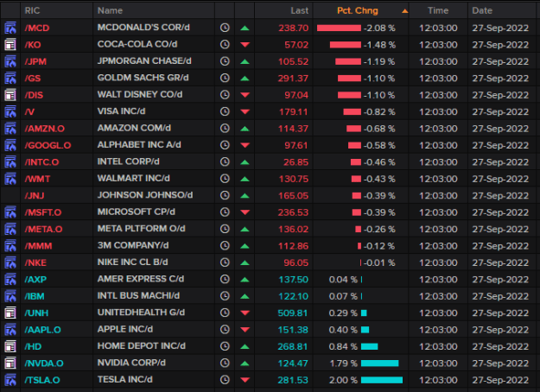Click the clock icon in the MCDONALD'S row

pyautogui.click(x=225, y=28)
